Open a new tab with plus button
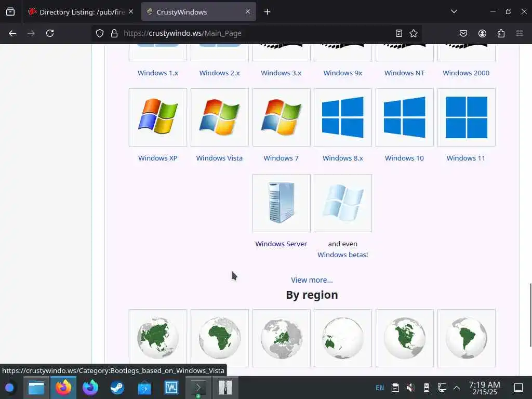The height and width of the screenshot is (399, 532). [268, 12]
